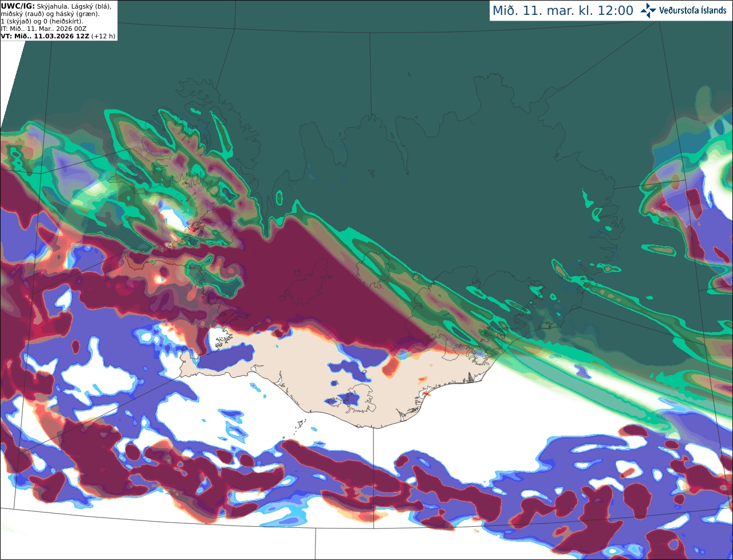This screenshot has width=733, height=560.
Task: Select the "Mið. 11. mar. kl. 12:00" date label
Action: click(x=563, y=11)
